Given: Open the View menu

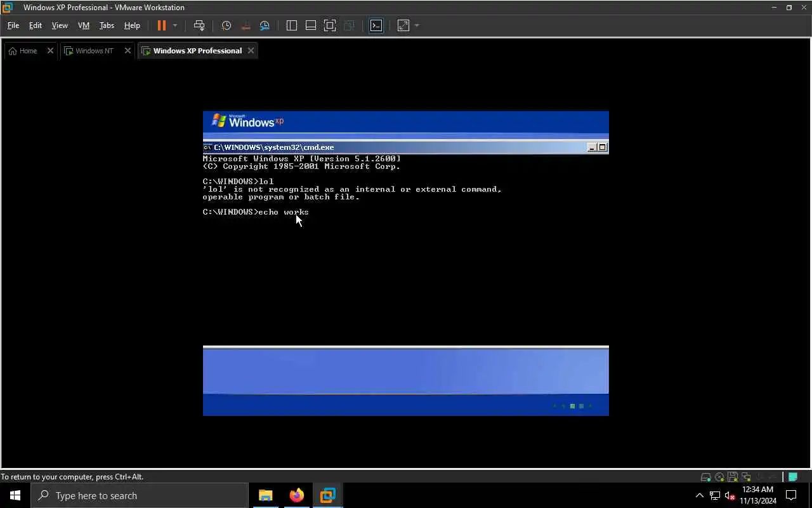Looking at the screenshot, I should [60, 25].
